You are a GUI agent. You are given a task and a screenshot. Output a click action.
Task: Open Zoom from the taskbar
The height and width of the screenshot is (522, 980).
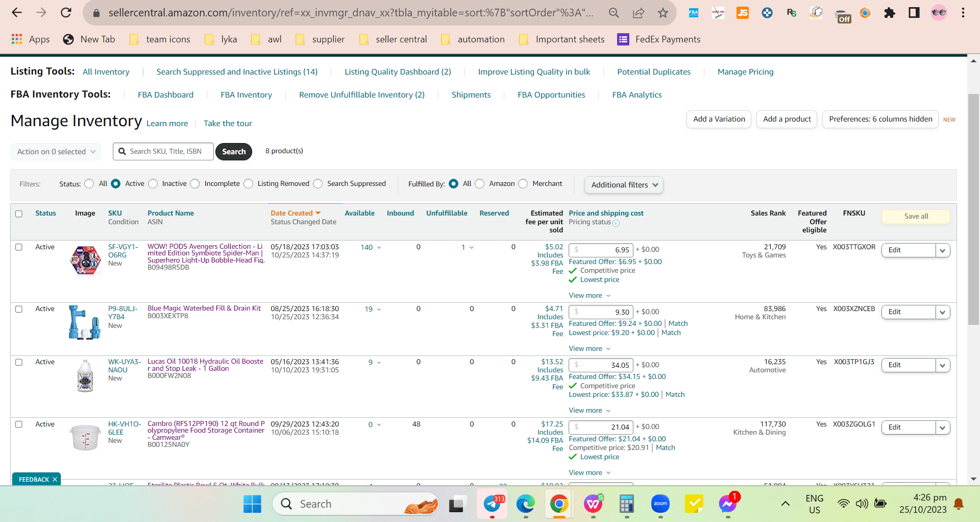[660, 504]
